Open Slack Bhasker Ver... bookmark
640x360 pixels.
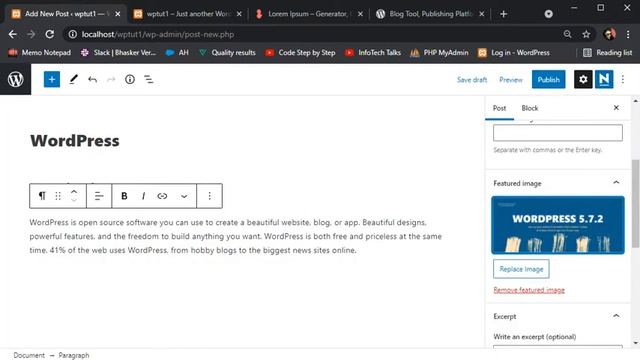point(118,52)
